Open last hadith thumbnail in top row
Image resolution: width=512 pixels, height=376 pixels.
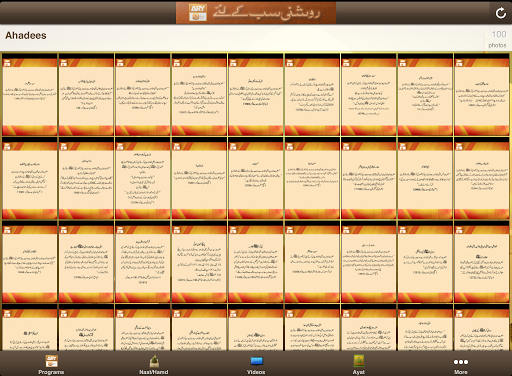coord(481,94)
